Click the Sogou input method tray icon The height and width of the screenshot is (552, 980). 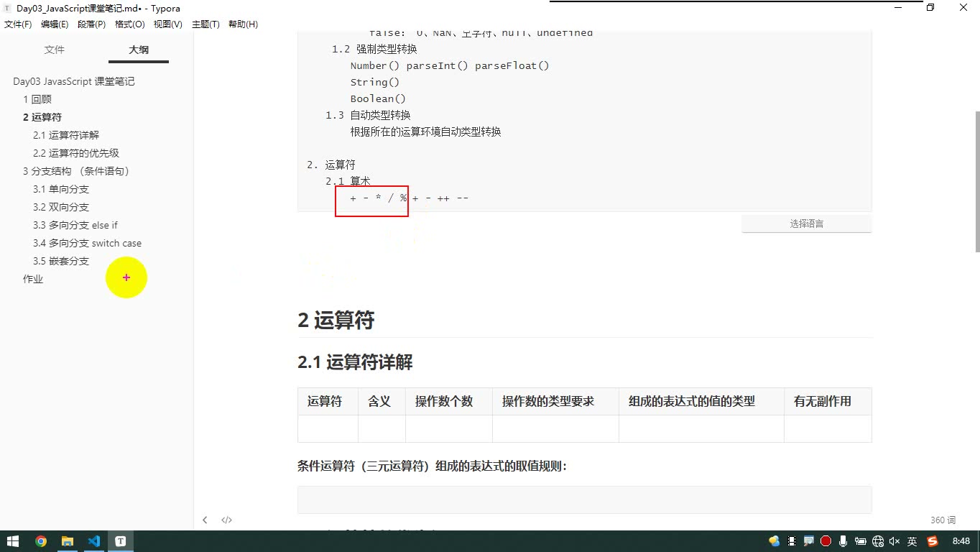933,541
